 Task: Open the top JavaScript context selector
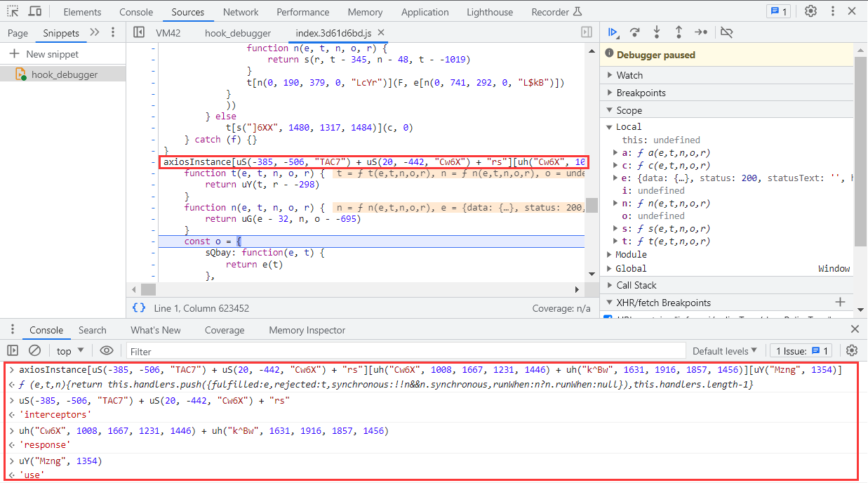pyautogui.click(x=70, y=351)
